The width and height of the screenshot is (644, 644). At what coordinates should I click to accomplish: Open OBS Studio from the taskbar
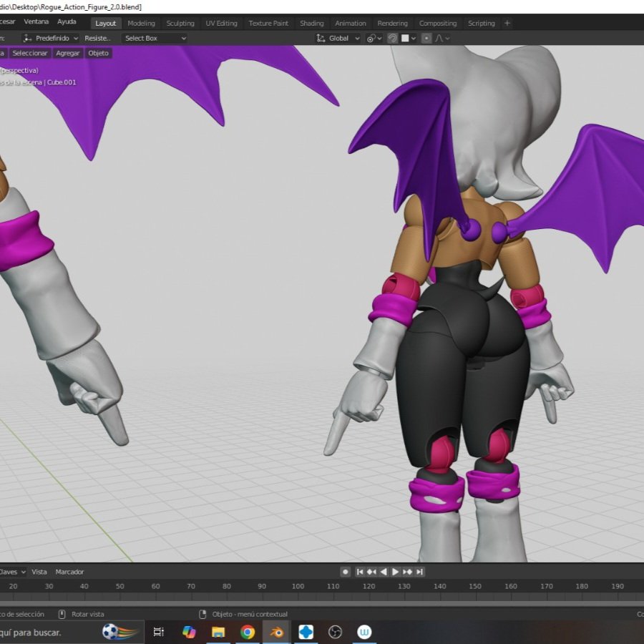coord(335,632)
